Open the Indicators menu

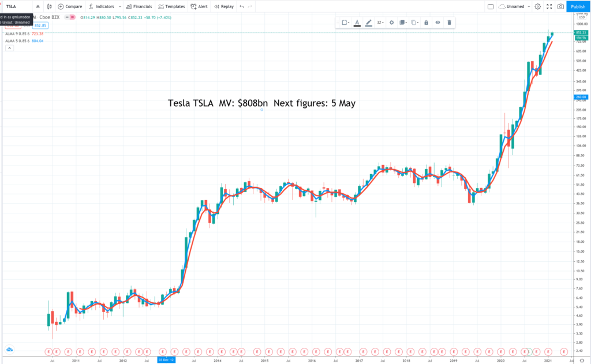click(102, 6)
